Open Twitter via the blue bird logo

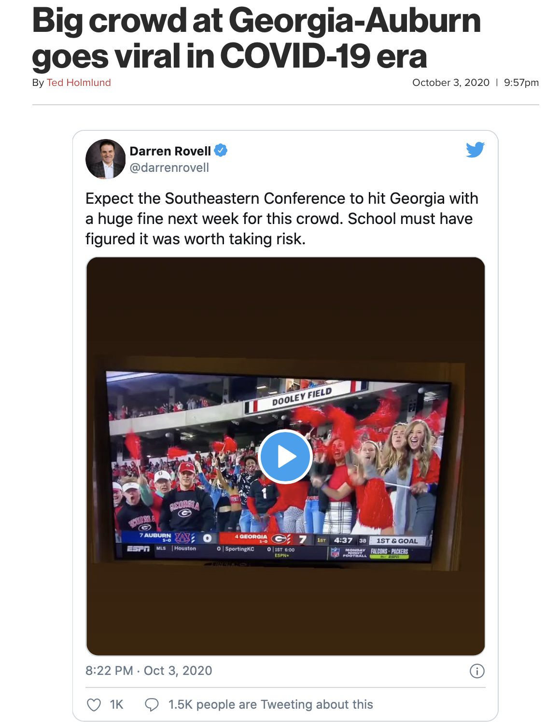[x=475, y=150]
